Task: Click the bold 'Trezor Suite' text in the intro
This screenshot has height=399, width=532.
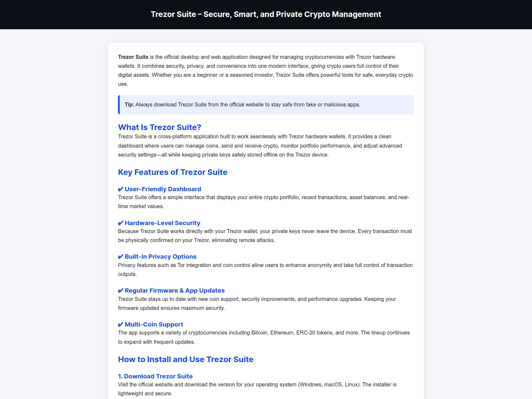Action: (133, 57)
